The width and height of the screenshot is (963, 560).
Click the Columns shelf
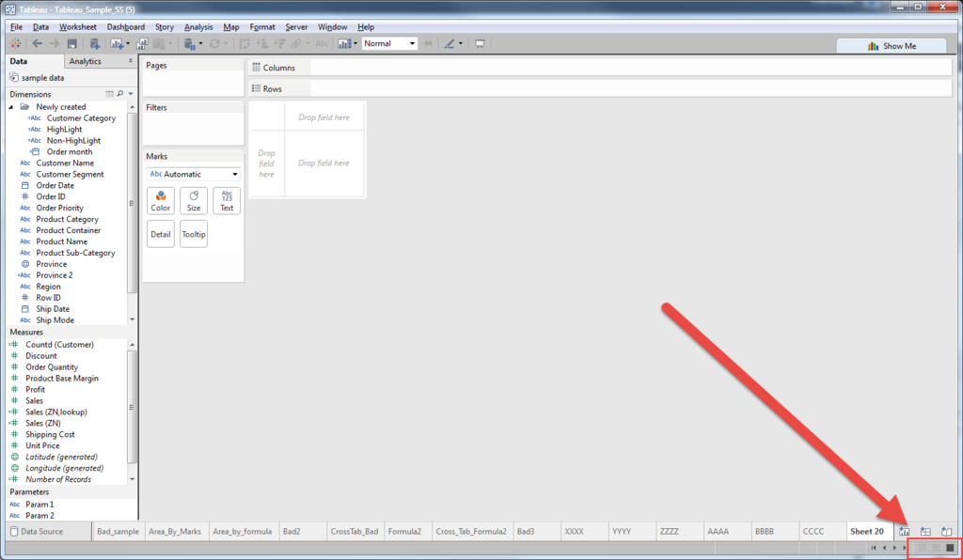[x=600, y=68]
